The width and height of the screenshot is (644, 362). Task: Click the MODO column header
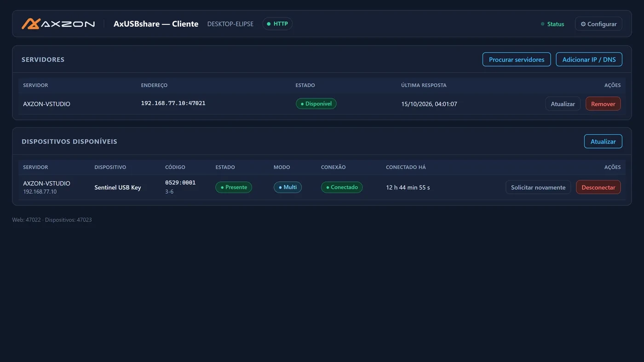pos(282,167)
